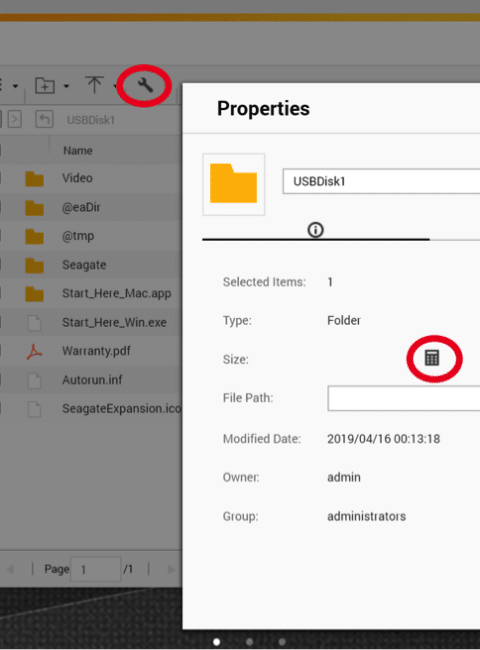Click the large folder thumbnail in Properties
Screen dimensions: 480x650
point(234,184)
